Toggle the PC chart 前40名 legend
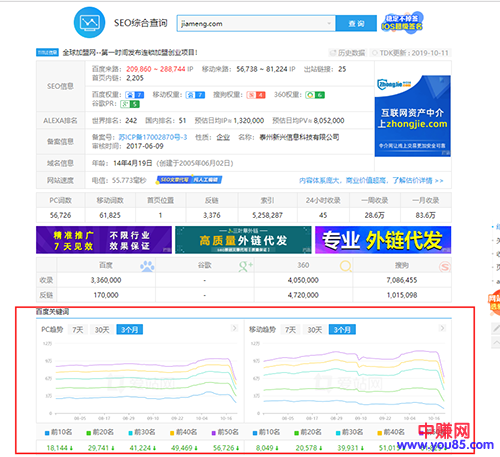Screen dimensions: 500x457 [184, 432]
